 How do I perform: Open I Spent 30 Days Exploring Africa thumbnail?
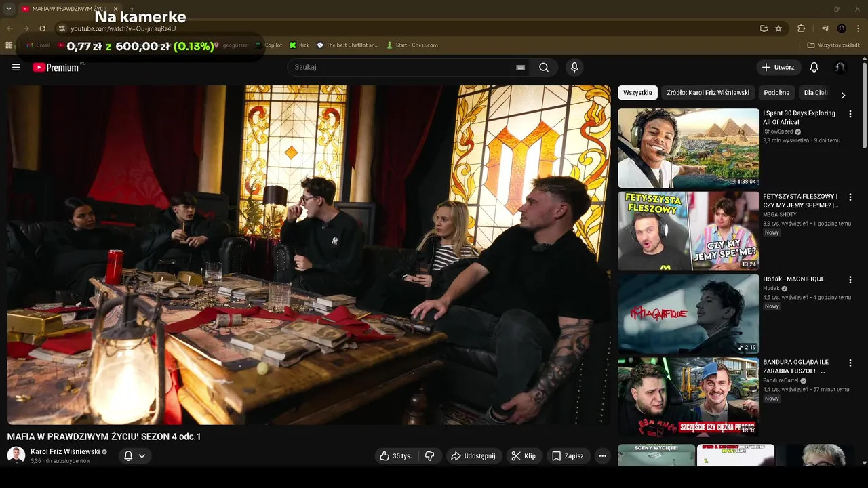pos(688,148)
